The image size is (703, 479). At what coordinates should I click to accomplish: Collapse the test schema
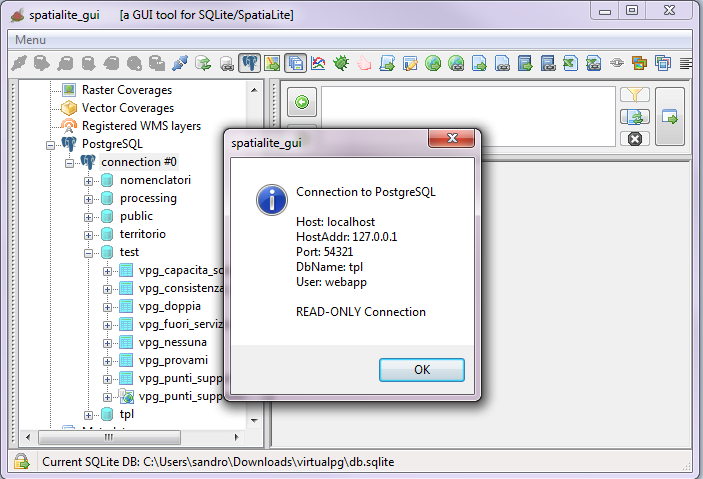[88, 253]
